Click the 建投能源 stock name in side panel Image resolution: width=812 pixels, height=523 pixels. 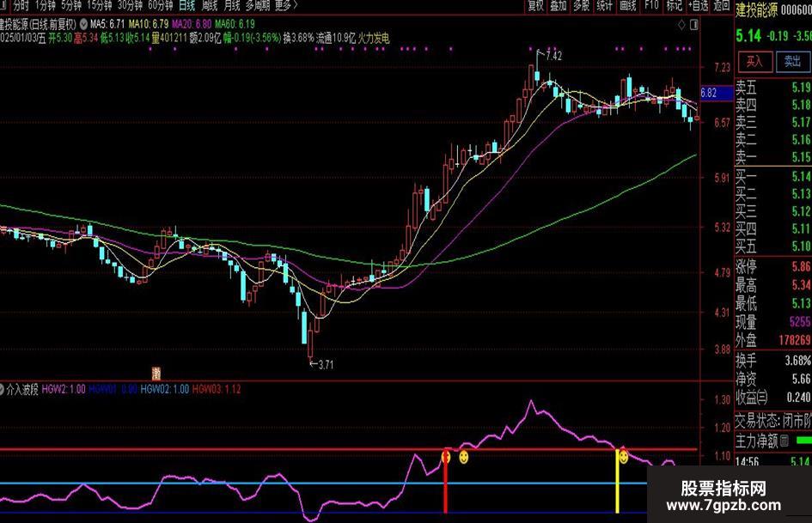[757, 10]
